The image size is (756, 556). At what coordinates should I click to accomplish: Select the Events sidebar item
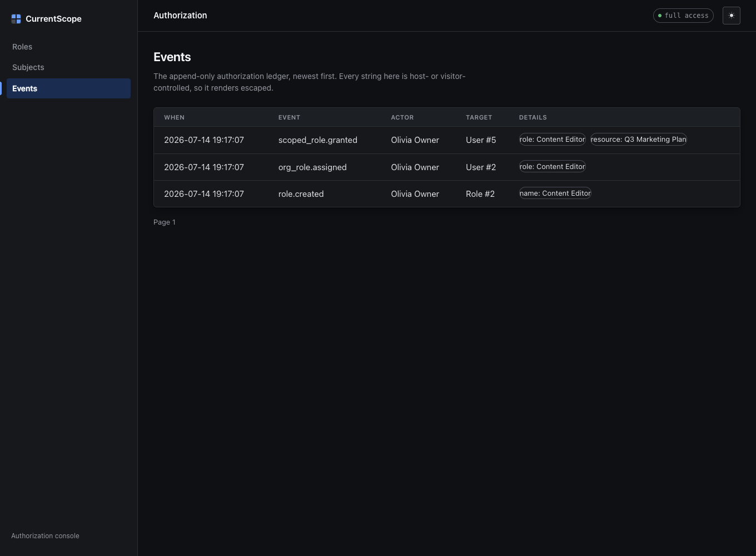click(x=68, y=88)
